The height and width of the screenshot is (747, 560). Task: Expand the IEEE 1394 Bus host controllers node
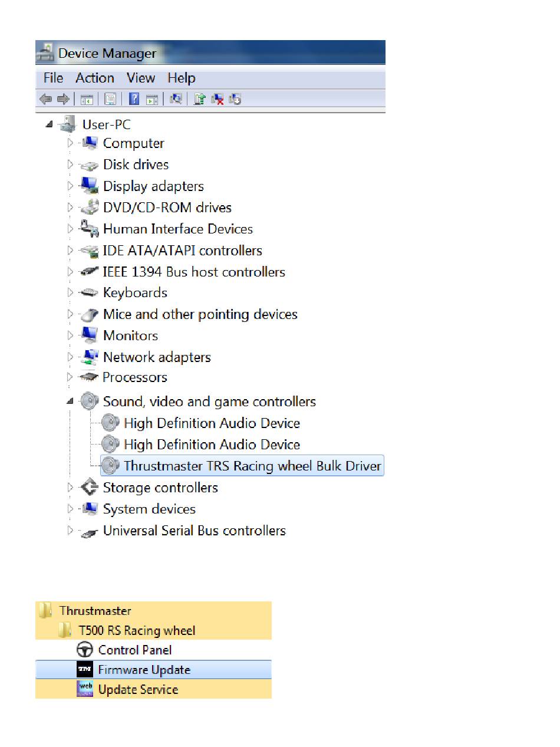(x=70, y=272)
